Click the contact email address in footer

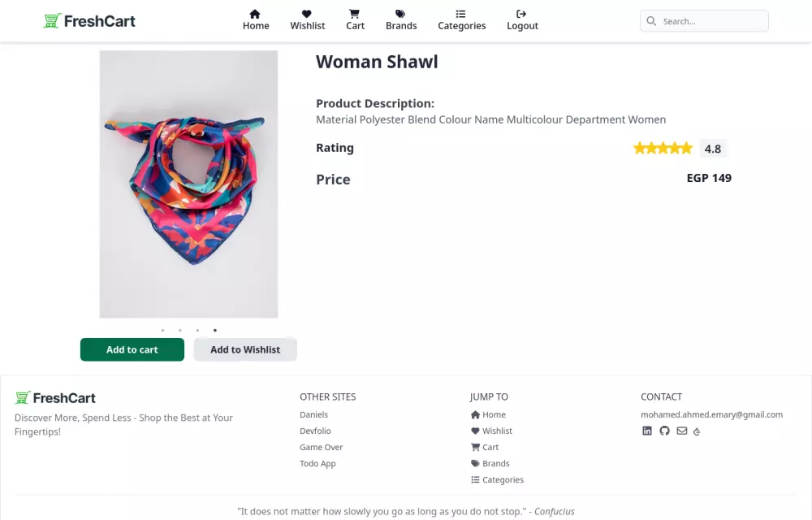pos(711,414)
